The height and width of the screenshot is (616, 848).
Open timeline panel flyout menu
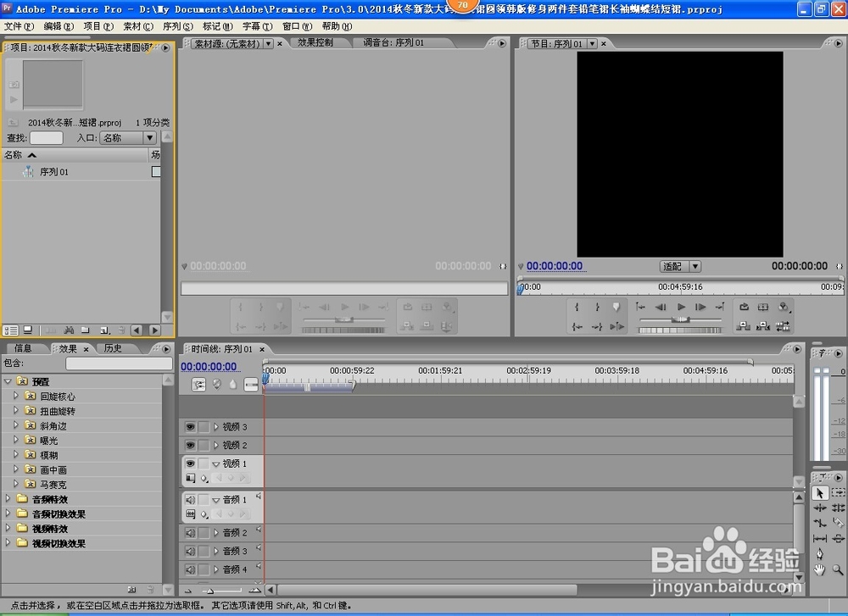pyautogui.click(x=797, y=349)
